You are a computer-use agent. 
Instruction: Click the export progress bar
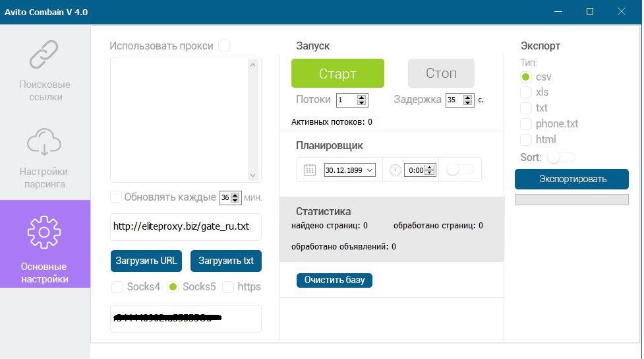(571, 199)
